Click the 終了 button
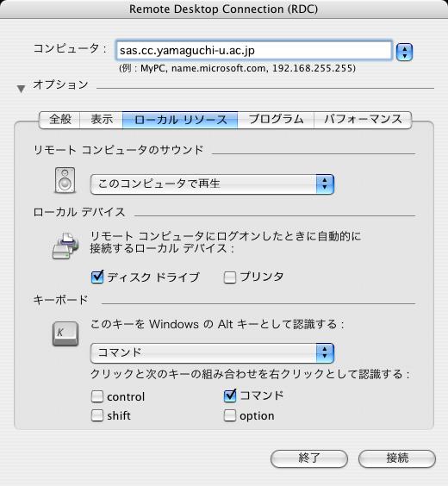This screenshot has height=486, width=448. click(x=309, y=458)
